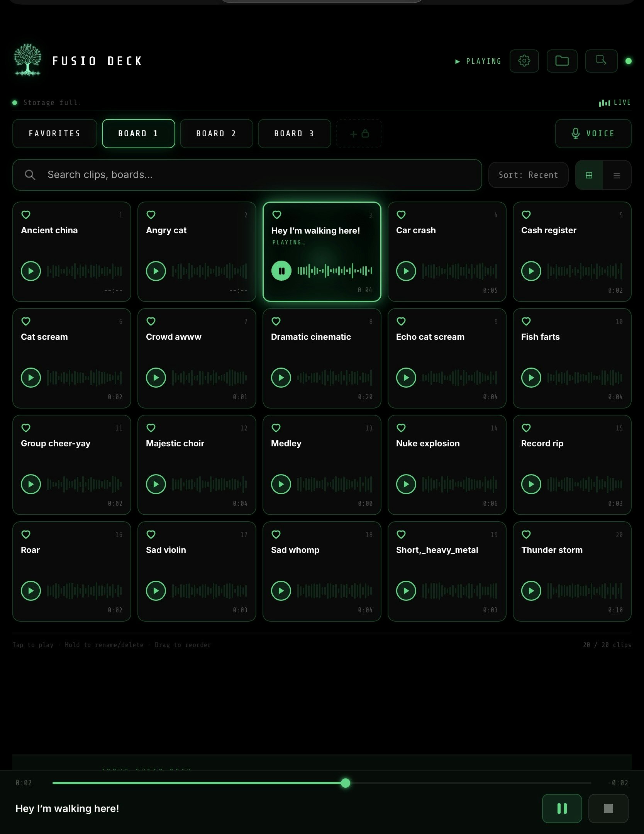
Task: Click the search-arrow icon button in the header
Action: [601, 61]
